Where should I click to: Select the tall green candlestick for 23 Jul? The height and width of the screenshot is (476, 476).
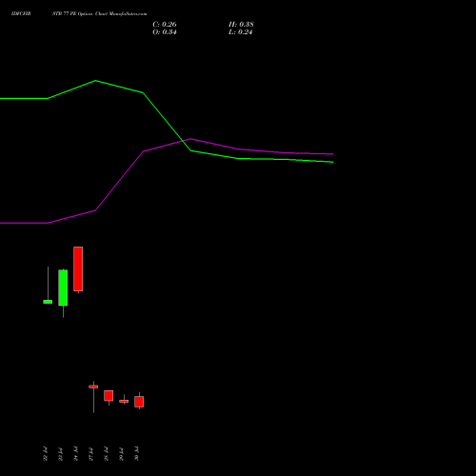[x=63, y=288]
